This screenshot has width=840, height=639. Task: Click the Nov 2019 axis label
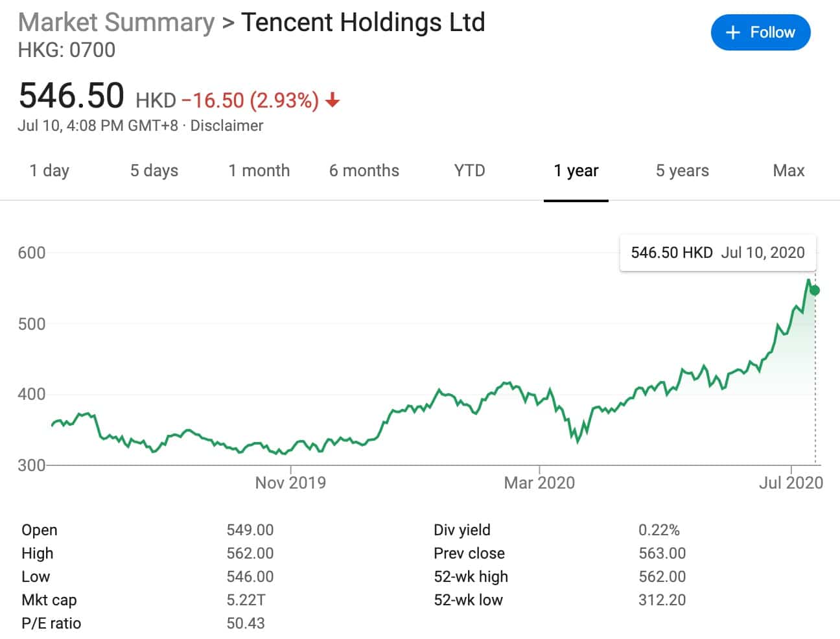(x=290, y=482)
